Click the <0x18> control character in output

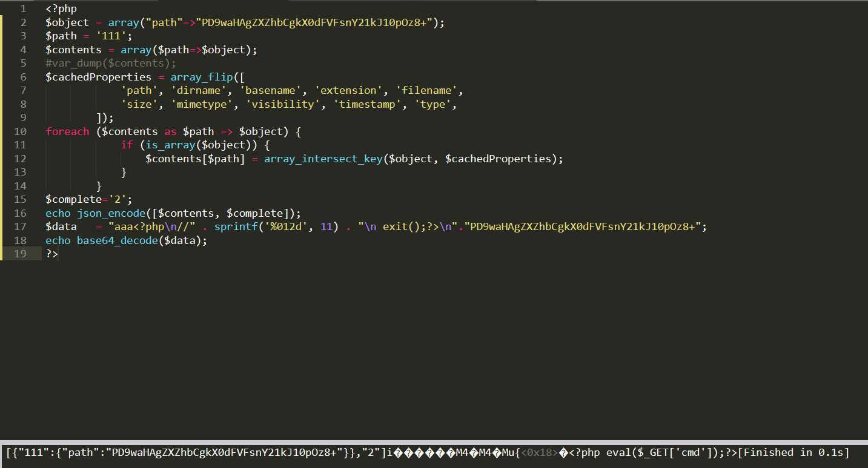[539, 452]
